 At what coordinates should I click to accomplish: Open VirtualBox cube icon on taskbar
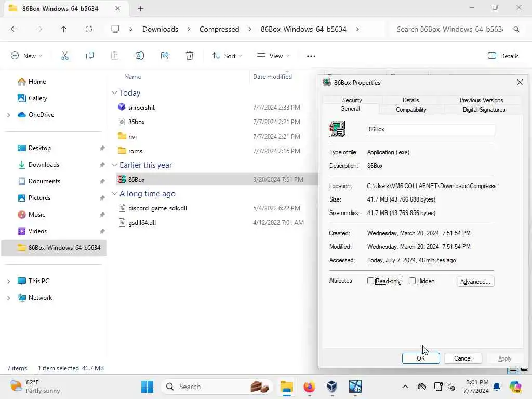(x=332, y=387)
